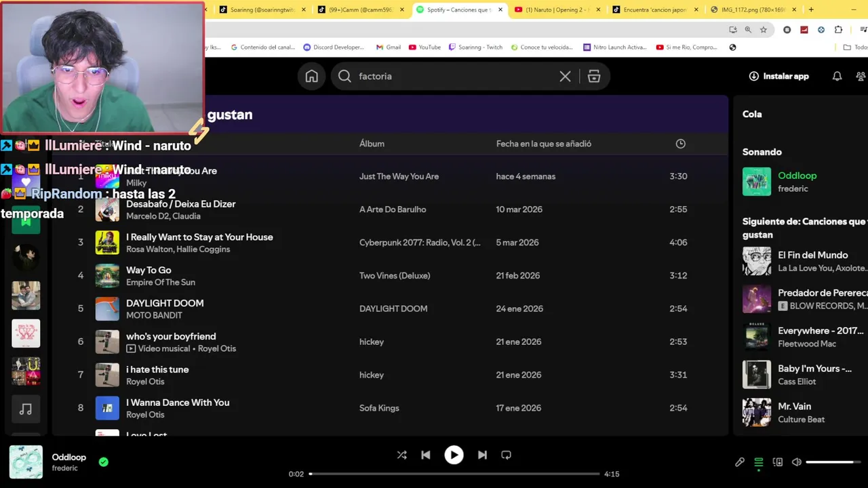Image resolution: width=868 pixels, height=488 pixels.
Task: Open the notifications bell in Spotify
Action: 837,77
